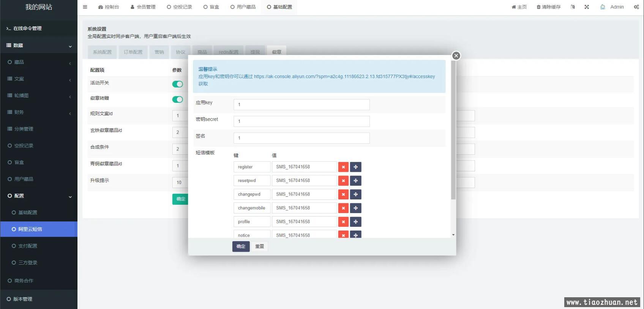Click move handle for resetpwd row
The image size is (644, 309).
pos(355,180)
